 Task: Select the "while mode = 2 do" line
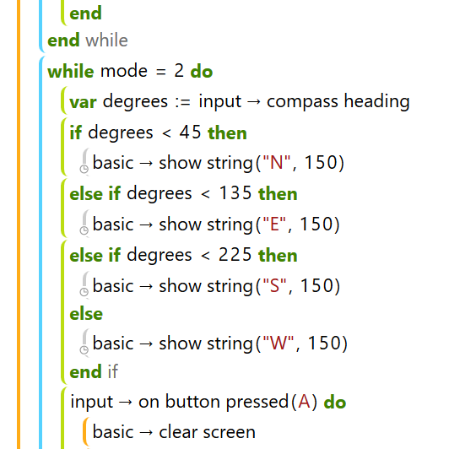click(x=130, y=72)
